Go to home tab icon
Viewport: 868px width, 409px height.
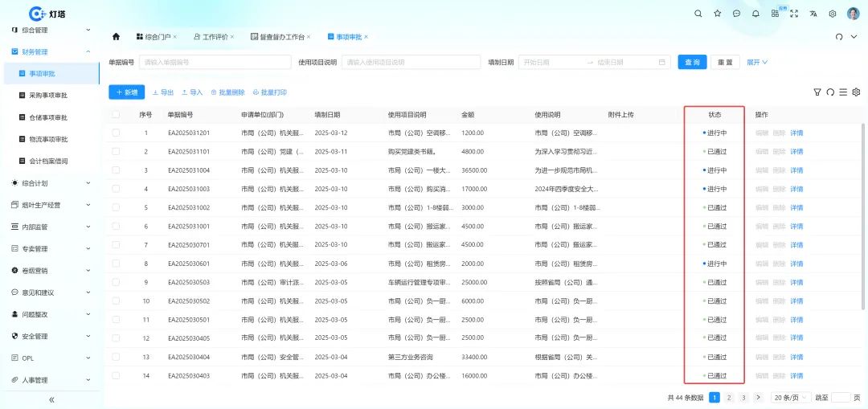click(116, 36)
